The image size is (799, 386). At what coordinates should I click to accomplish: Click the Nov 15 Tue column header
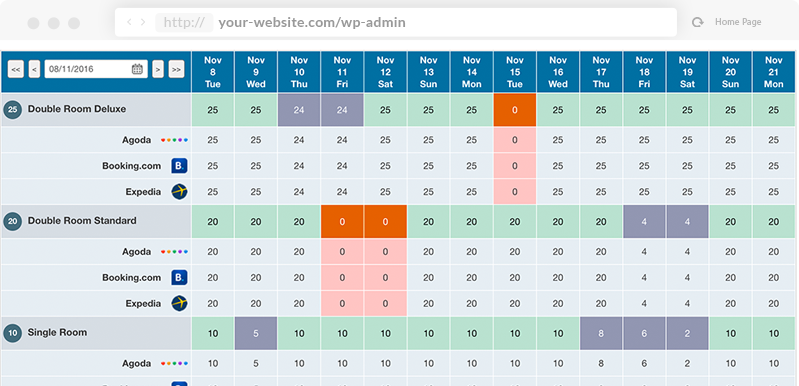(x=515, y=72)
